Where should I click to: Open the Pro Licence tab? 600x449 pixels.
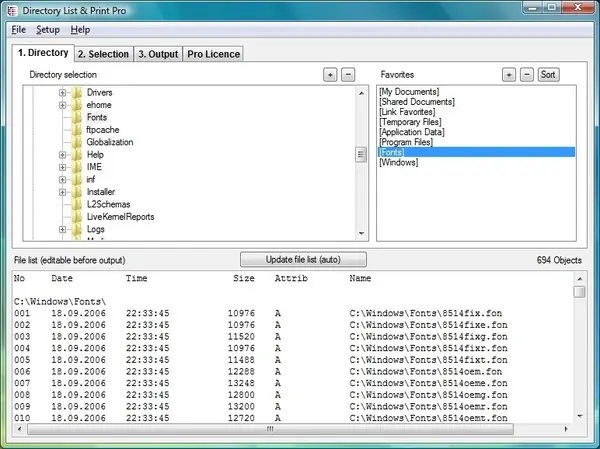coord(214,54)
